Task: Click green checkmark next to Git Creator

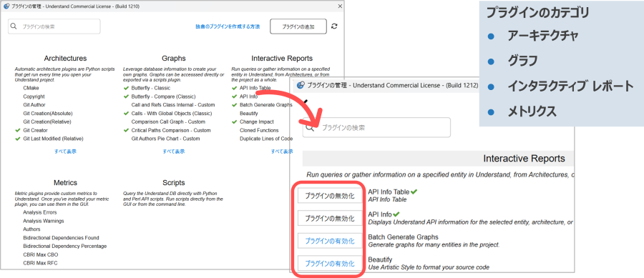Action: point(17,130)
